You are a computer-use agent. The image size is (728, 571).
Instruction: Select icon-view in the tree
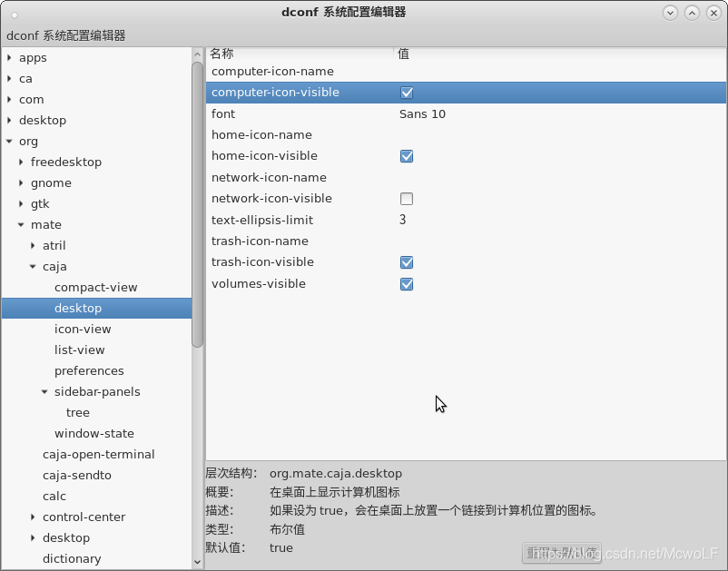pyautogui.click(x=83, y=330)
